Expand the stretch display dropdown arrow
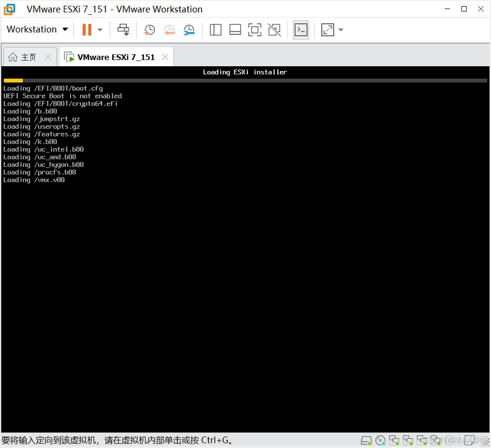This screenshot has width=491, height=448. (x=341, y=30)
